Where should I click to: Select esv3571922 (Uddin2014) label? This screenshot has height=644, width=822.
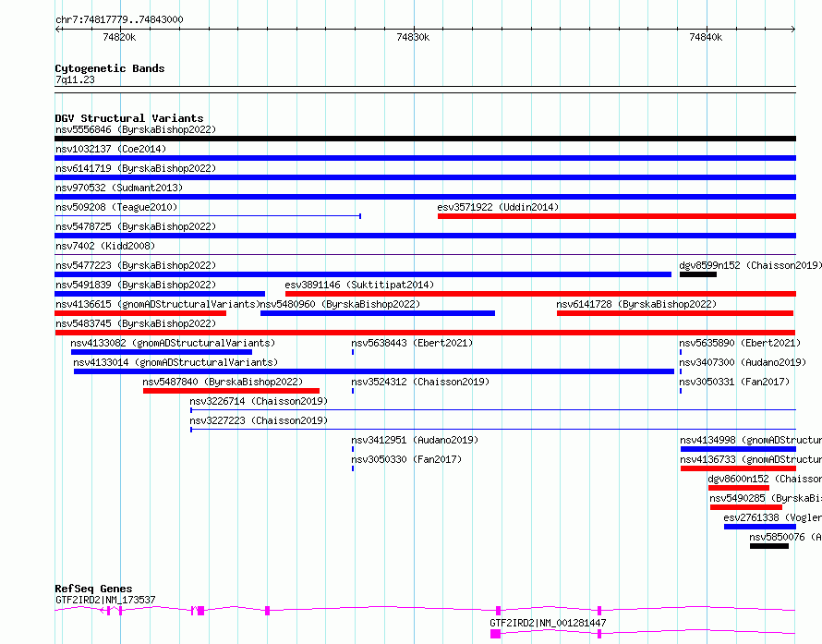pyautogui.click(x=498, y=207)
